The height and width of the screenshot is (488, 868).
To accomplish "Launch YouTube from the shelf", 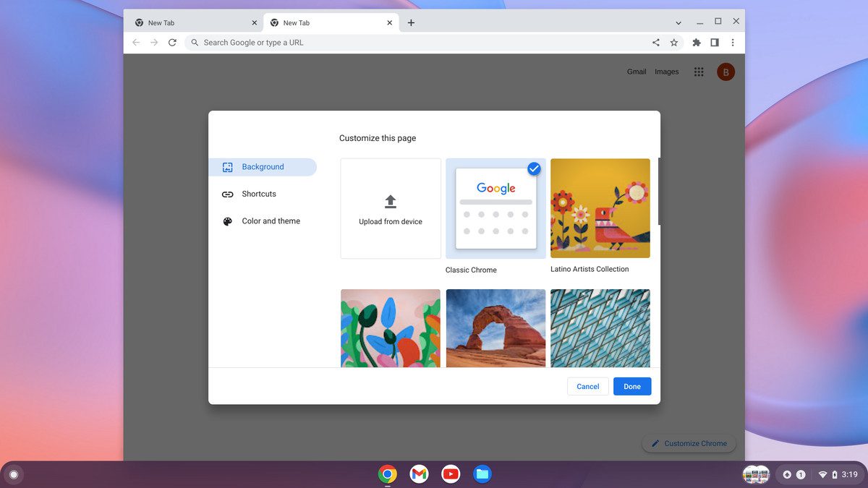I will pos(451,474).
